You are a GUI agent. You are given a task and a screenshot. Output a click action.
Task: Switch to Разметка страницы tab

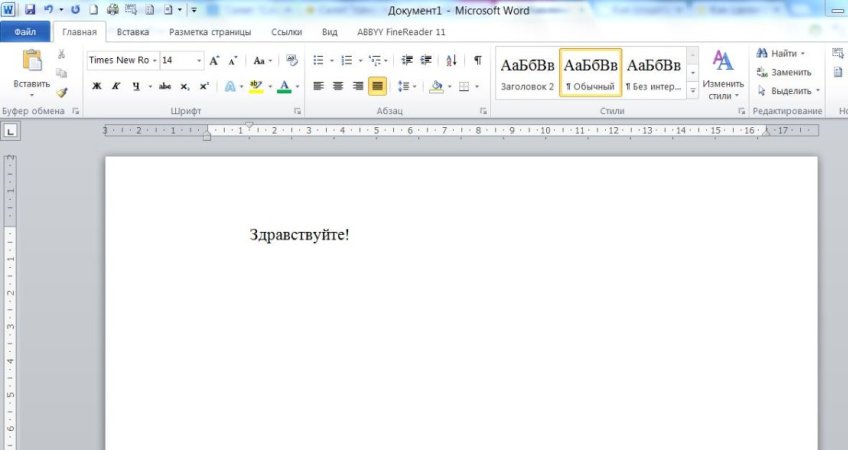point(210,32)
